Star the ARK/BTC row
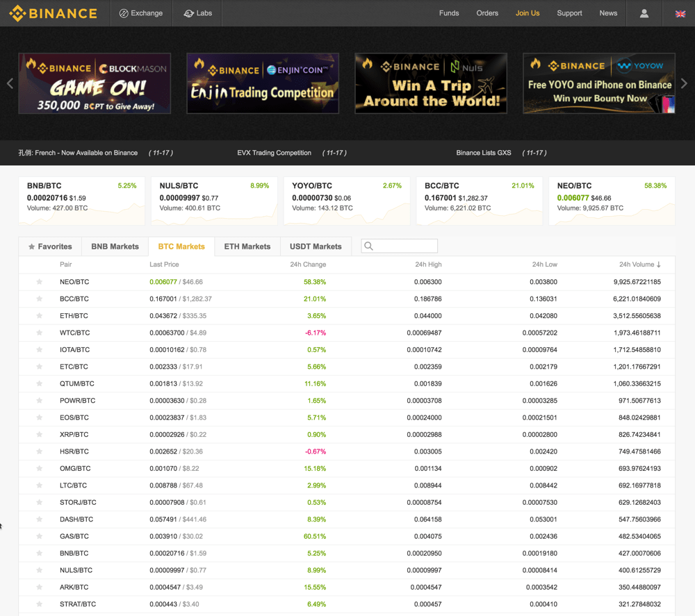The width and height of the screenshot is (695, 616). click(x=40, y=588)
